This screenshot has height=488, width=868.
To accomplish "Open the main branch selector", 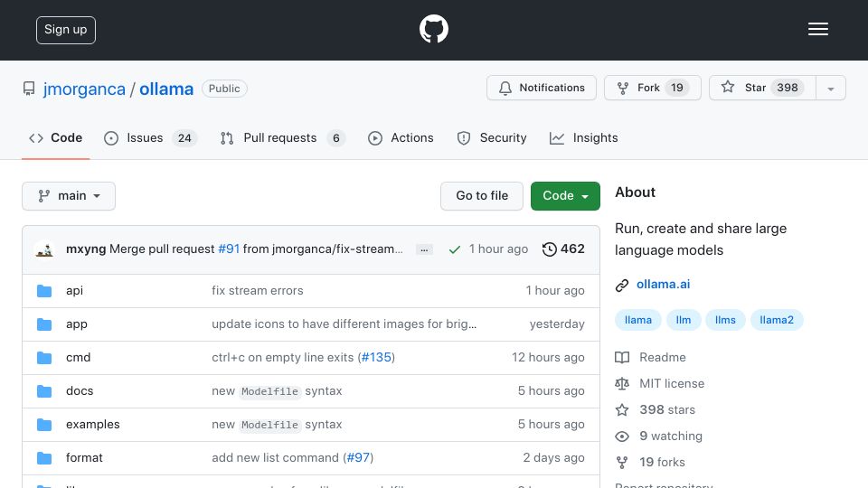I will 69,196.
